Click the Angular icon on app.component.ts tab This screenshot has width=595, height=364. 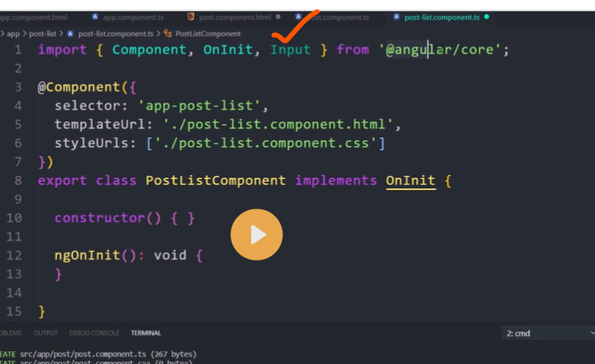click(x=95, y=17)
